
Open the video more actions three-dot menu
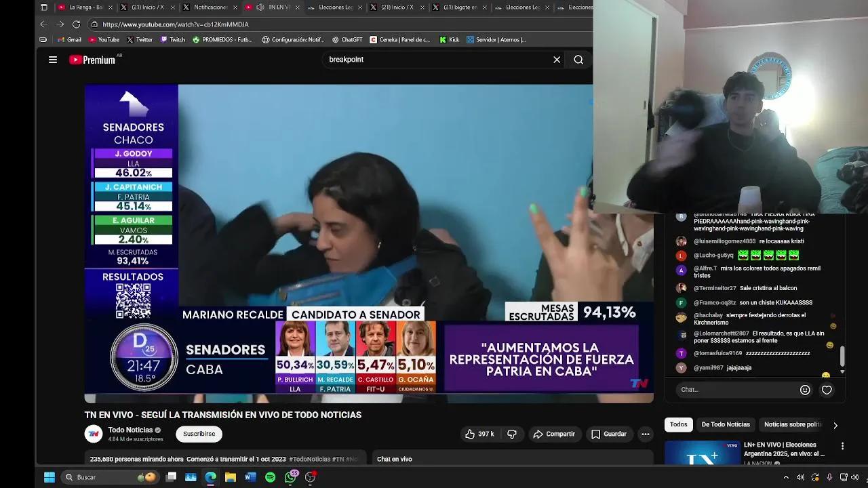click(x=646, y=434)
